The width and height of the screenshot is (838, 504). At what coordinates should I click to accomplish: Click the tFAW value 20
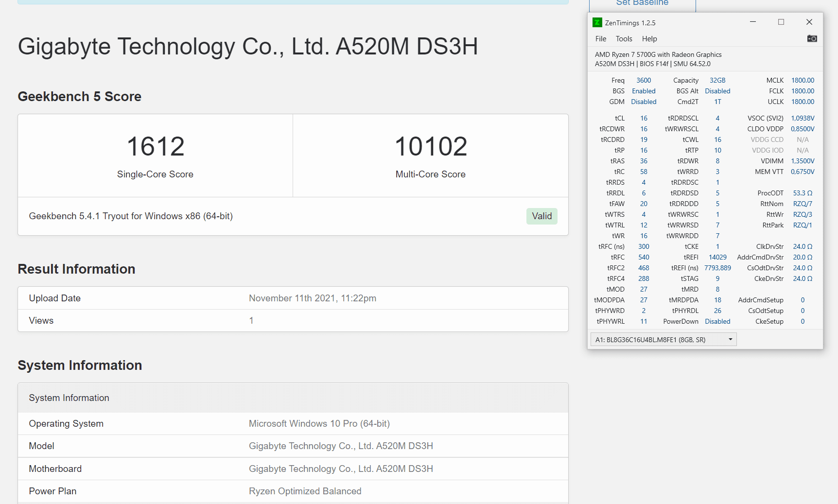click(644, 204)
